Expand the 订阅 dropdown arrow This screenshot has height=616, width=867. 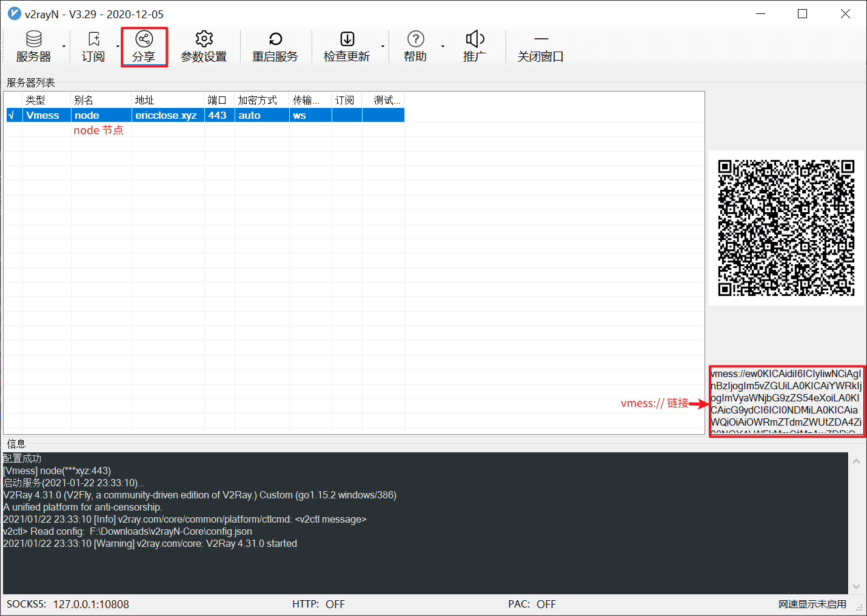pyautogui.click(x=118, y=47)
